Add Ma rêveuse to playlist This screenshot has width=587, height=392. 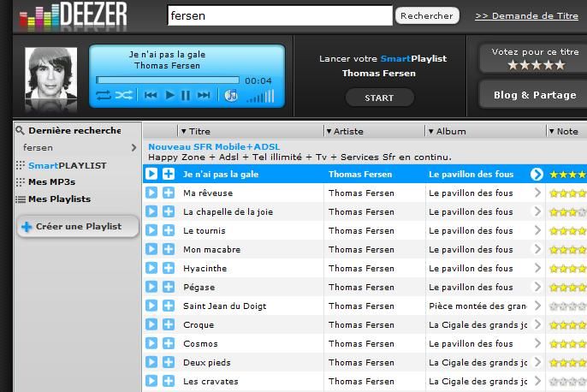pos(169,193)
